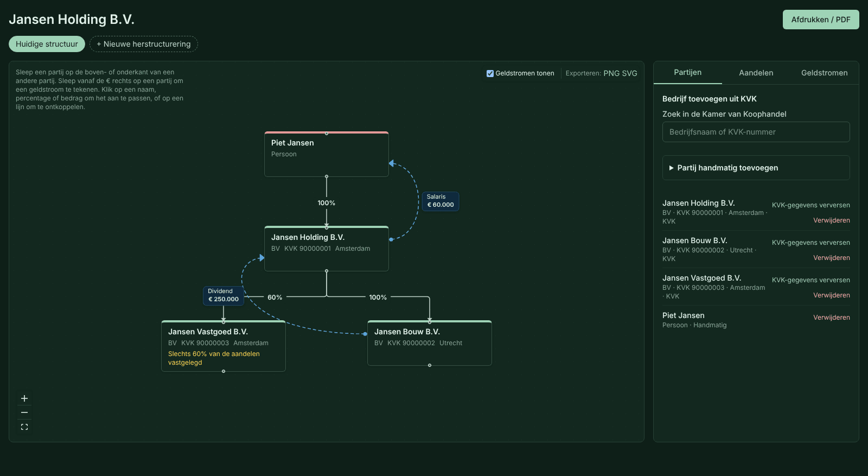Click the bottom connector dot of Jansen Vastgoed
The image size is (868, 476).
click(224, 371)
